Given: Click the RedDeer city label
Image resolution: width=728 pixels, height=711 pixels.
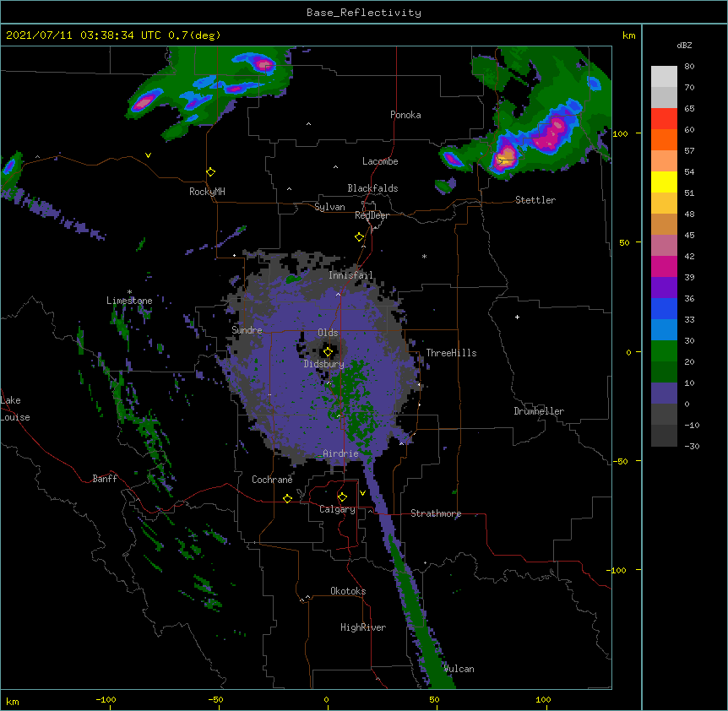Looking at the screenshot, I should (372, 215).
